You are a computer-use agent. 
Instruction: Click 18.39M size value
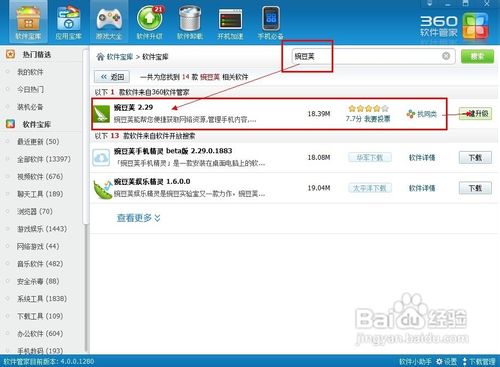click(319, 114)
